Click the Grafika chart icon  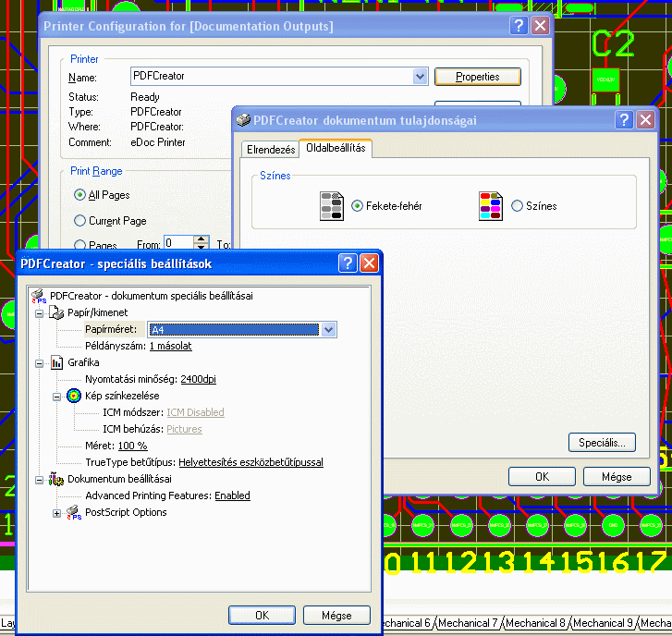pyautogui.click(x=56, y=362)
